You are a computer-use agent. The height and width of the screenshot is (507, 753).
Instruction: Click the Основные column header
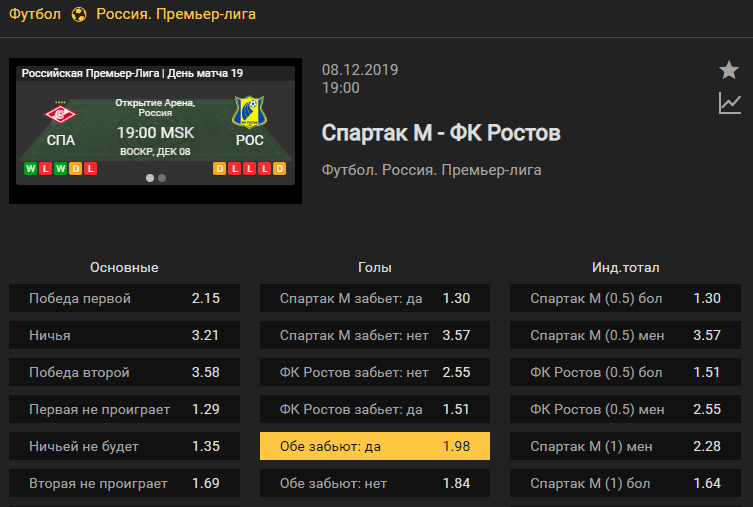pos(124,267)
